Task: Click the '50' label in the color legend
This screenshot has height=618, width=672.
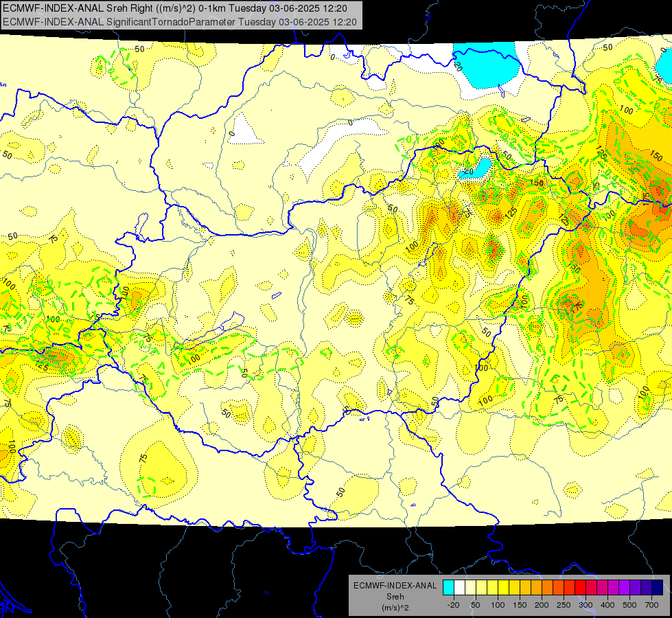Action: (476, 605)
